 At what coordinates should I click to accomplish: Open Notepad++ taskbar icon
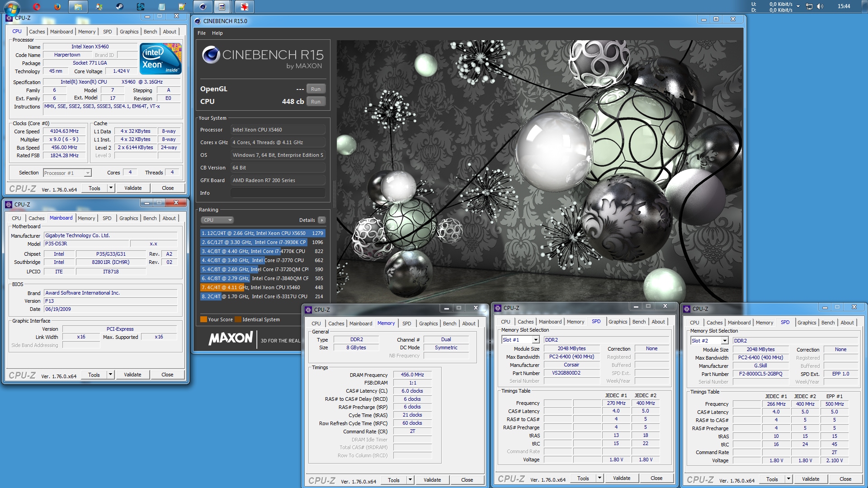182,6
